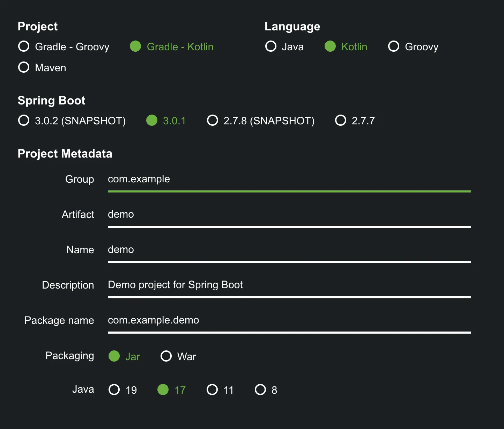
Task: Click the Group input field
Action: pos(289,179)
